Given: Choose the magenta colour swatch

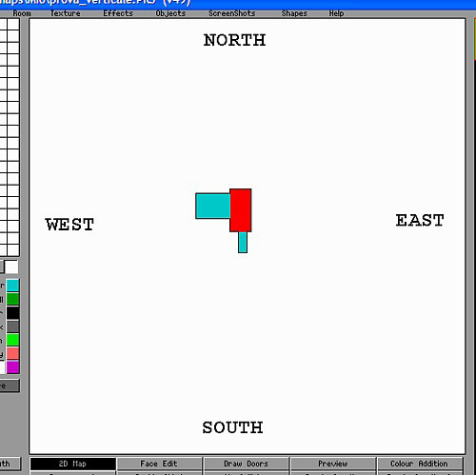Looking at the screenshot, I should coord(12,367).
